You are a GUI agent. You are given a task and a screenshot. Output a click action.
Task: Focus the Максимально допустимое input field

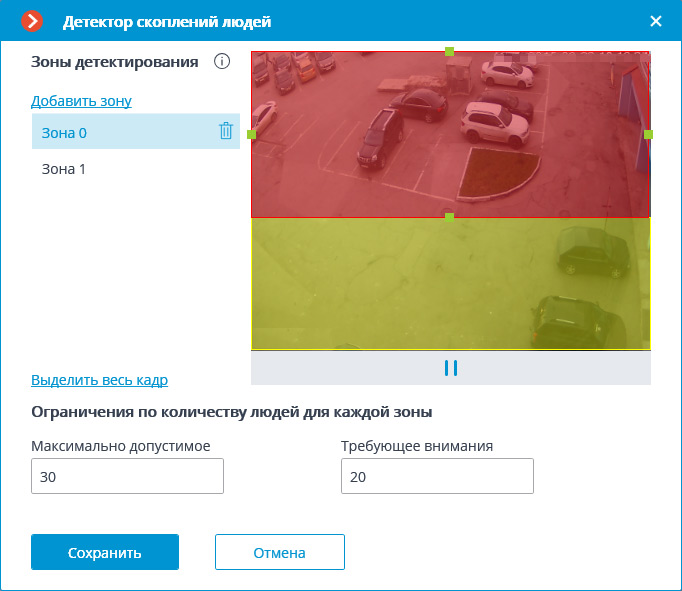tap(127, 477)
